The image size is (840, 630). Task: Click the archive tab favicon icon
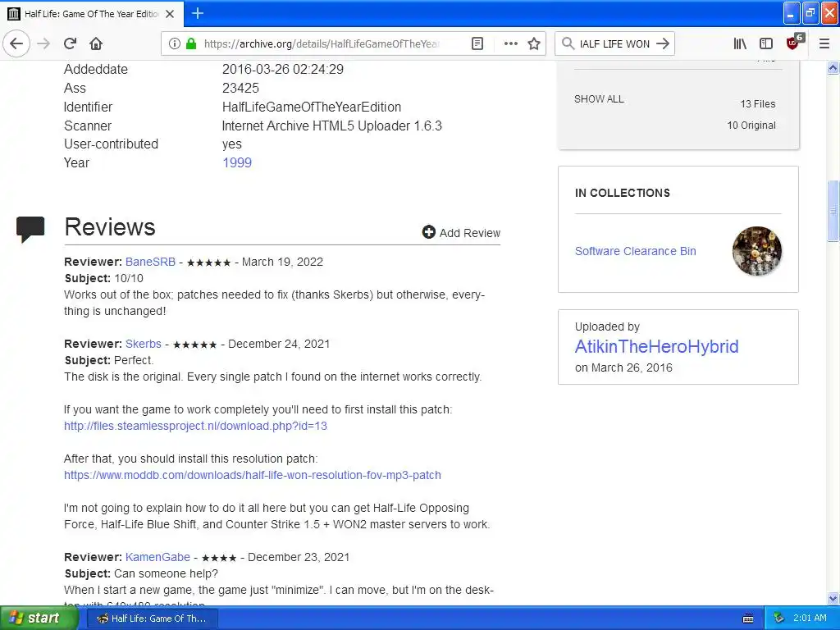click(x=13, y=14)
